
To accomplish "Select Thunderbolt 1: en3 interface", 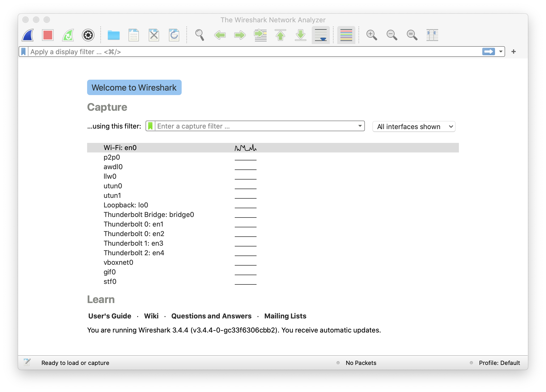I will point(273,243).
